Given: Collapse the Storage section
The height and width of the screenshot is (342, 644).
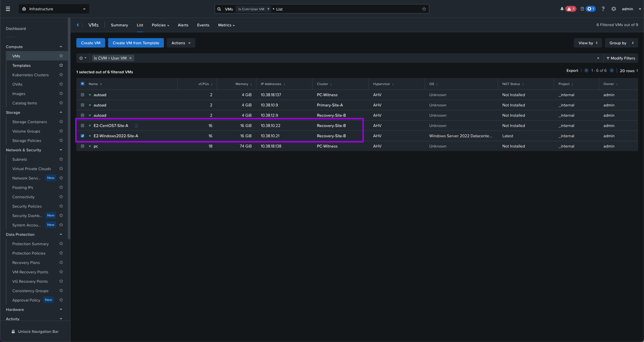Looking at the screenshot, I should [x=61, y=112].
